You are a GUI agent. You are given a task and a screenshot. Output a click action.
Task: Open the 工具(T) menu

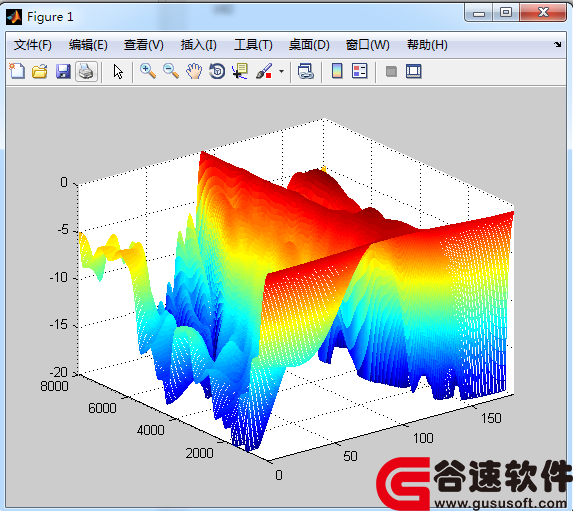(x=253, y=45)
